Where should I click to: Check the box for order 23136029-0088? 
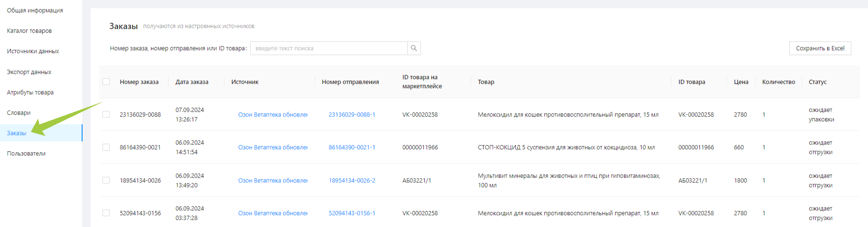(106, 115)
